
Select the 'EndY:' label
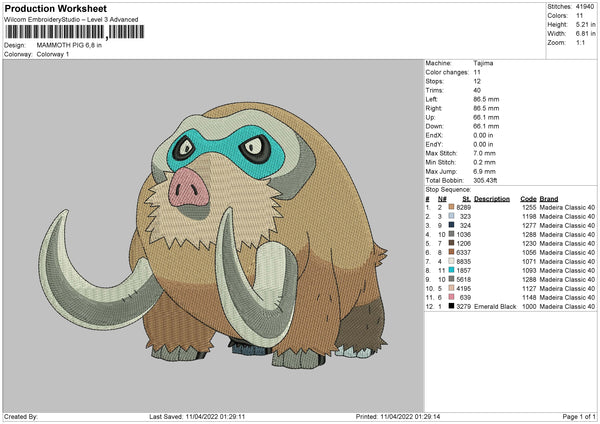click(x=434, y=144)
